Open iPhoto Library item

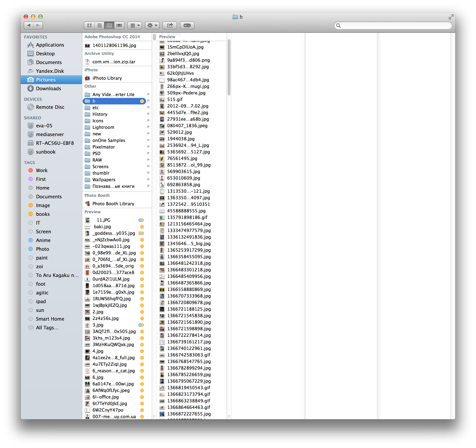tap(107, 78)
